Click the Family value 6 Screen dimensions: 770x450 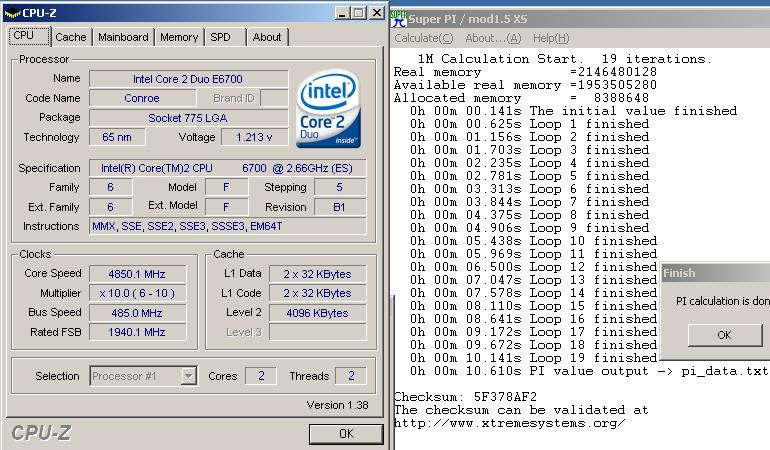click(x=110, y=187)
